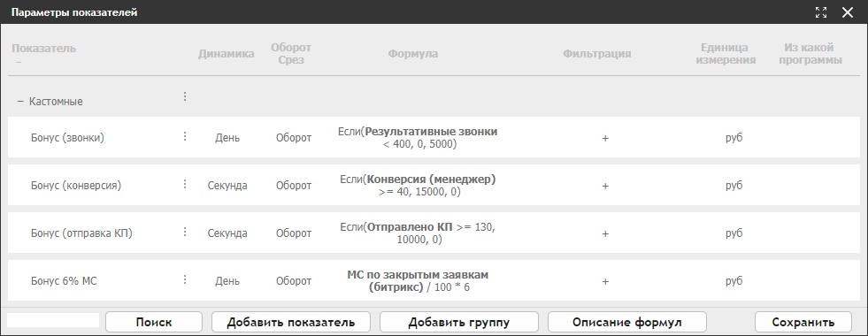The height and width of the screenshot is (336, 868).
Task: Select the Бонус (конверсия) indicator name
Action: (76, 186)
